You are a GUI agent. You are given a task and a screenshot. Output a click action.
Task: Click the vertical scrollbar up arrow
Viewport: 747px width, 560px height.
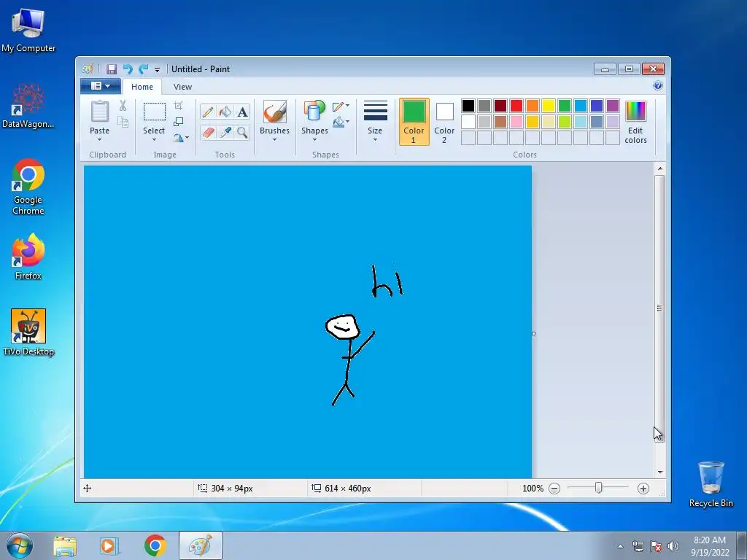click(x=659, y=168)
